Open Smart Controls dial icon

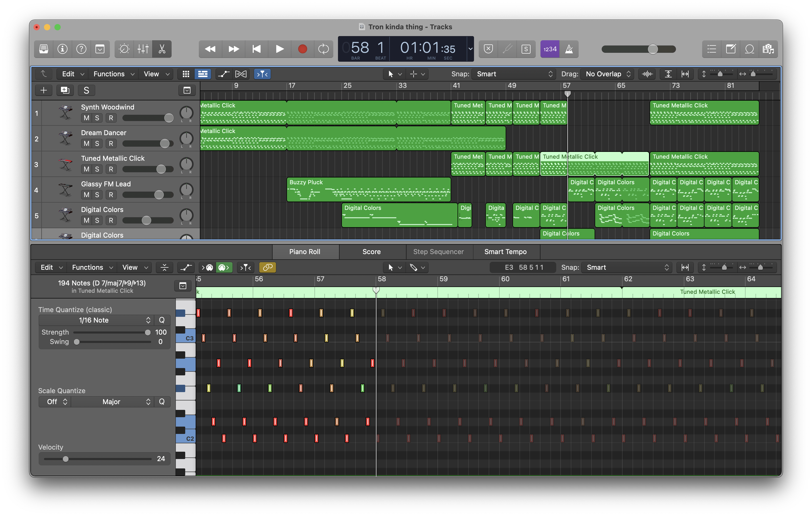click(124, 49)
